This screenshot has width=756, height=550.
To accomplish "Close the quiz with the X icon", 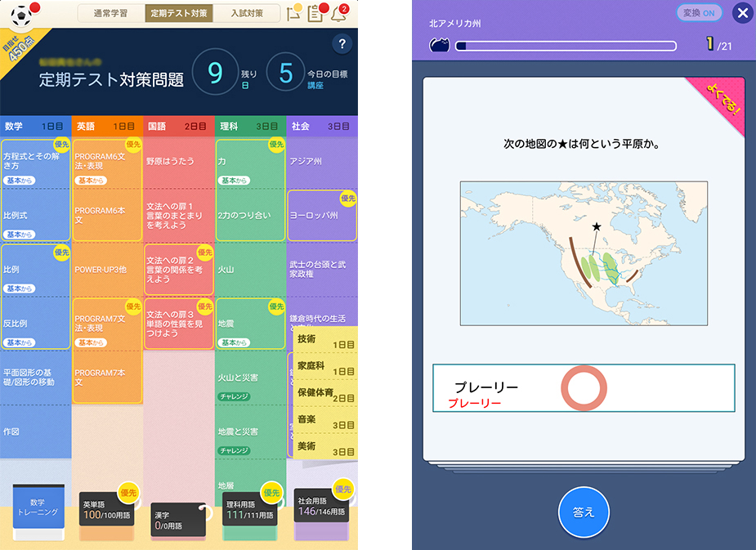I will click(741, 13).
